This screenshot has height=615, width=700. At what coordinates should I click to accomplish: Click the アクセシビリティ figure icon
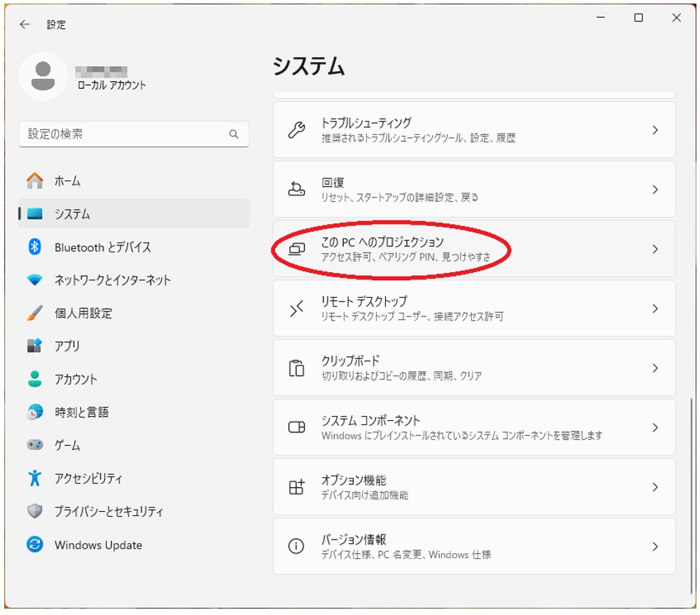click(35, 478)
